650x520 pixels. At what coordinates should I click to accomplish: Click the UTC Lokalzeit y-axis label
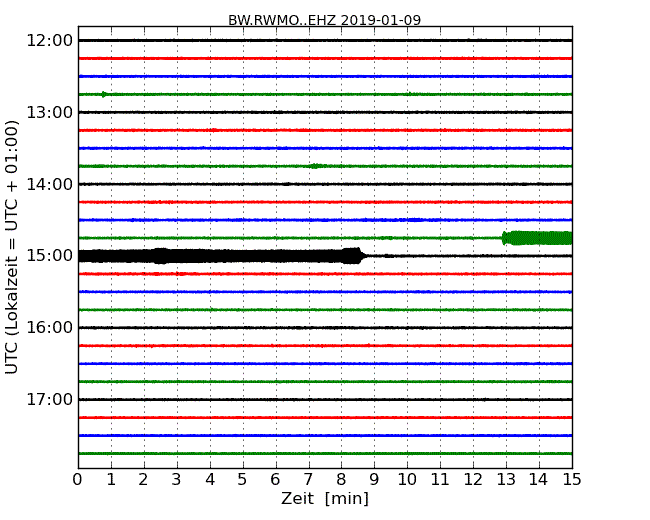[x=12, y=247]
